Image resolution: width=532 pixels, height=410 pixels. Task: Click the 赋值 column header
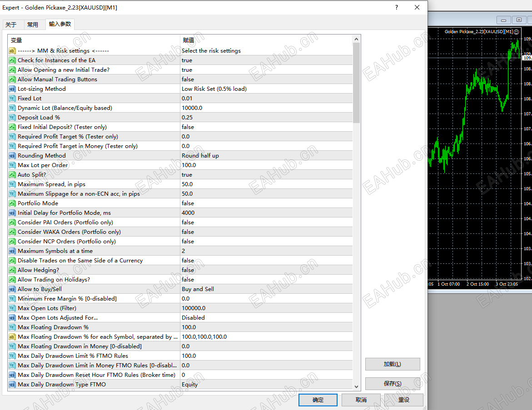click(x=266, y=40)
